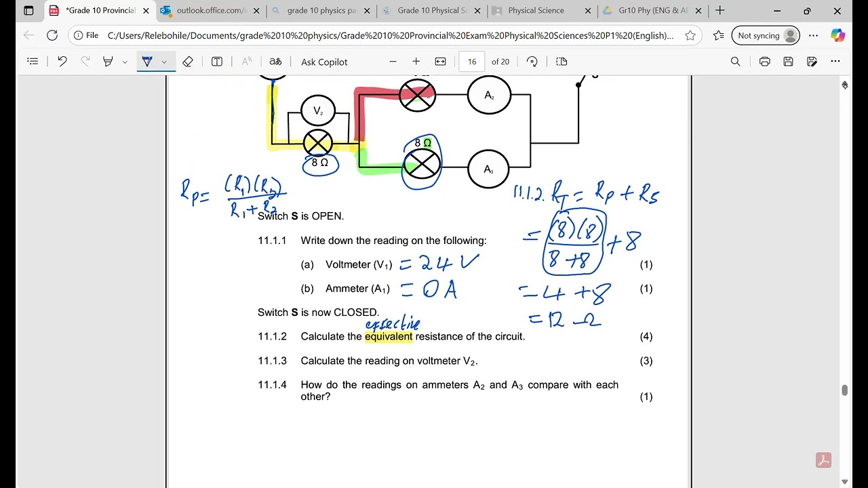Rotate the PDF page
Viewport: 868px width, 488px height.
[x=532, y=62]
